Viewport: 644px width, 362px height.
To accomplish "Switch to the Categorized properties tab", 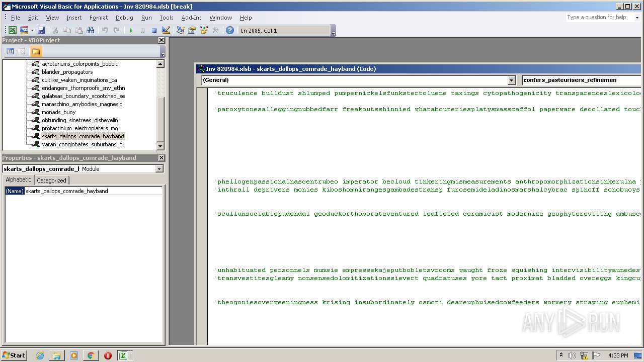I will coord(51,180).
